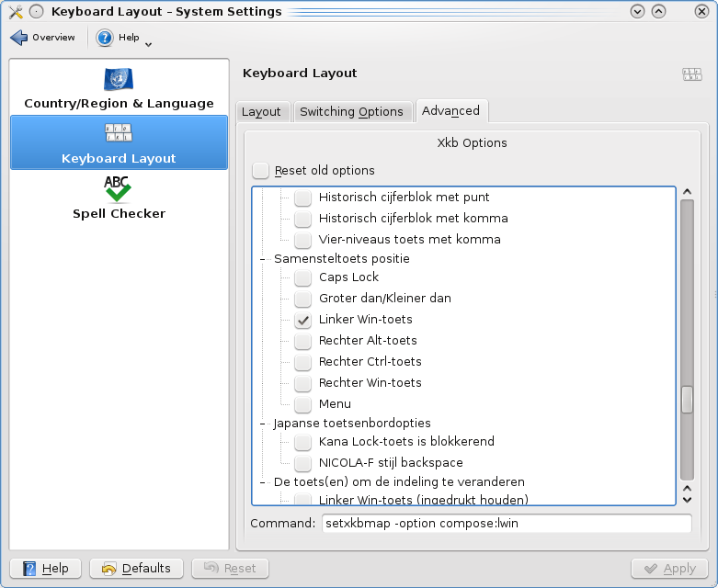Minimize the System Settings window

[637, 11]
